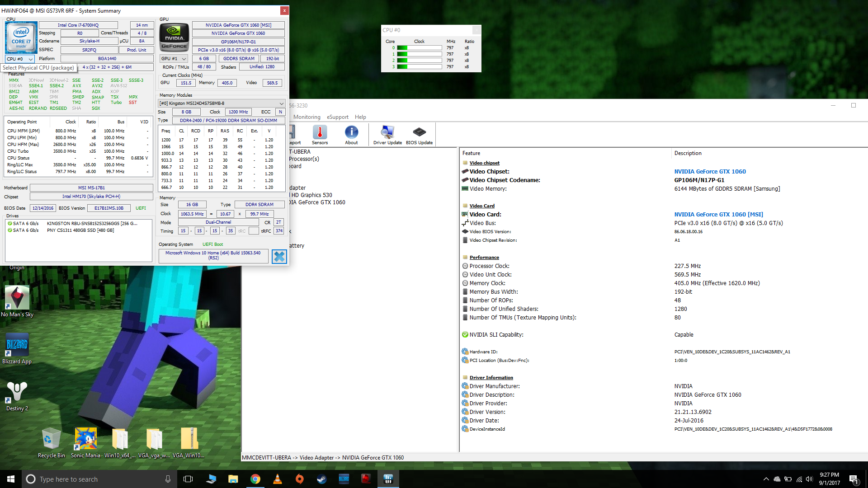This screenshot has height=488, width=868.
Task: Open Origin from the taskbar
Action: coord(299,479)
